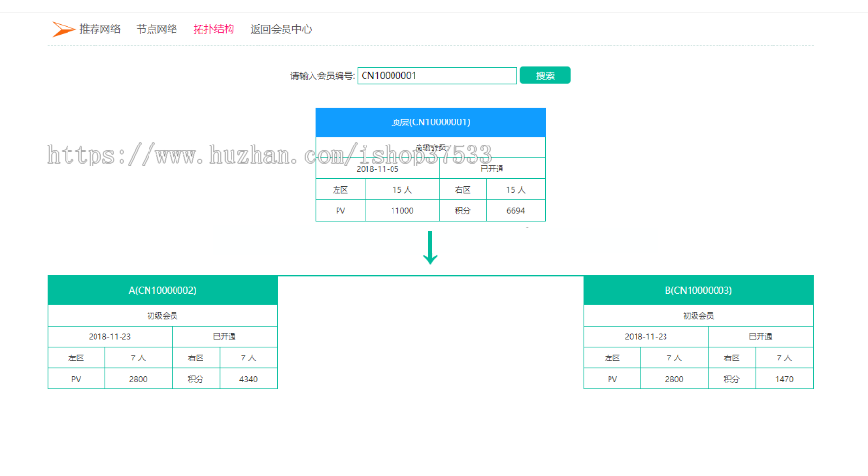Click 已开通 status in node A
This screenshot has height=476, width=868.
224,336
